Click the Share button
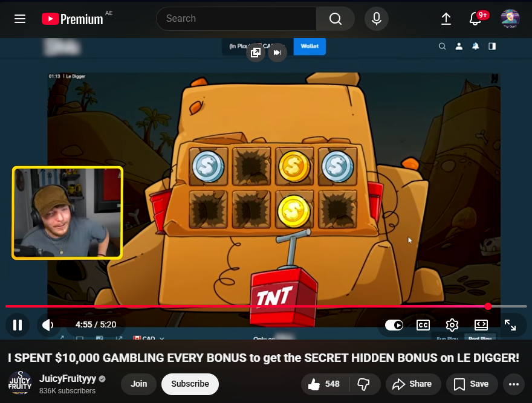Screen dimensions: 532x403 413,384
